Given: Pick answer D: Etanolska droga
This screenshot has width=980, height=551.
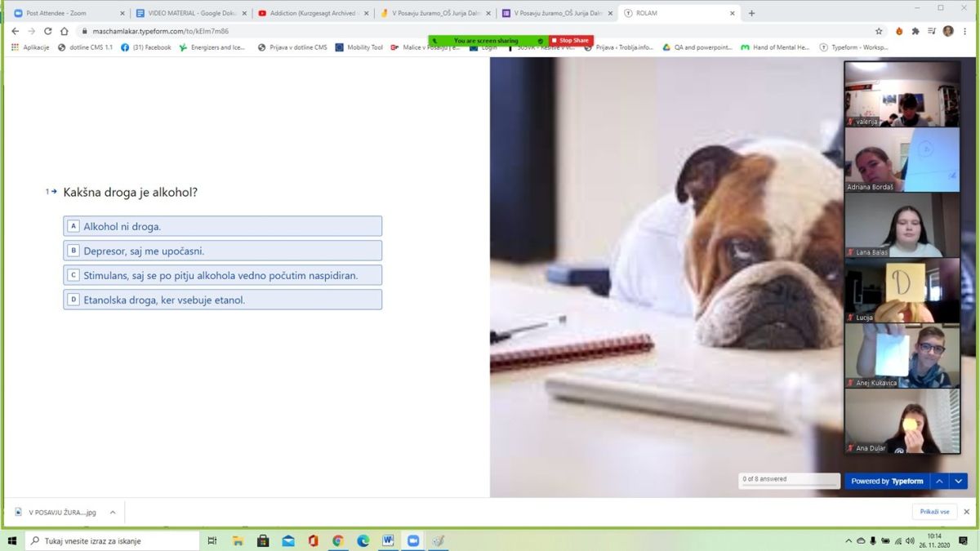Looking at the screenshot, I should [222, 300].
